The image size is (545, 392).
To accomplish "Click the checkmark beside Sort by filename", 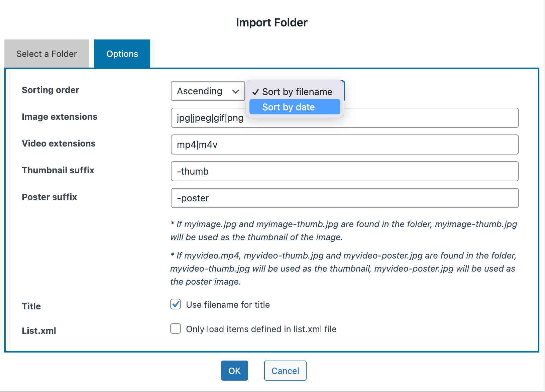I will (x=256, y=91).
